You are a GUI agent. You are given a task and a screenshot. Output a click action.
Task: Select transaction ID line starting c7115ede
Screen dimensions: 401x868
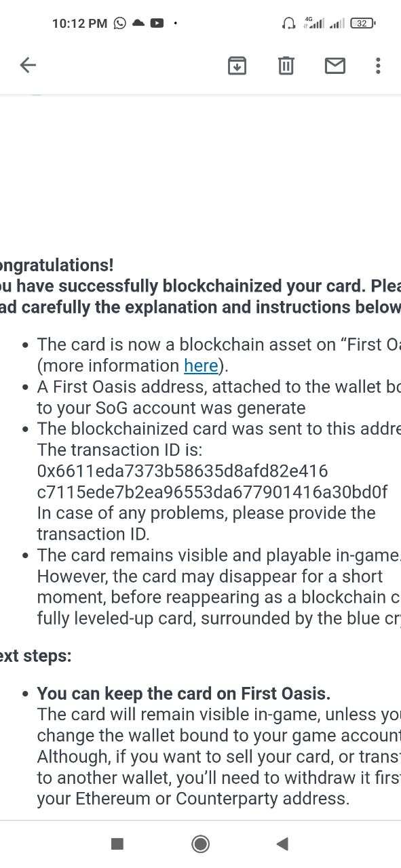(212, 492)
